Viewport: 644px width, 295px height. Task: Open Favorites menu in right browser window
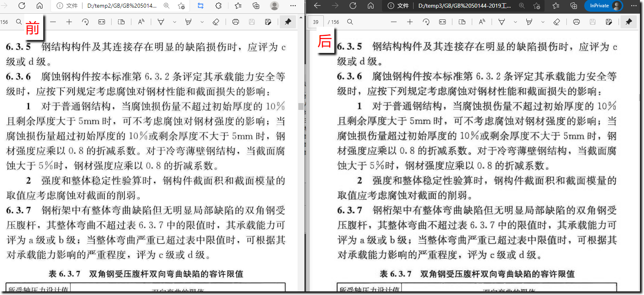pos(556,6)
